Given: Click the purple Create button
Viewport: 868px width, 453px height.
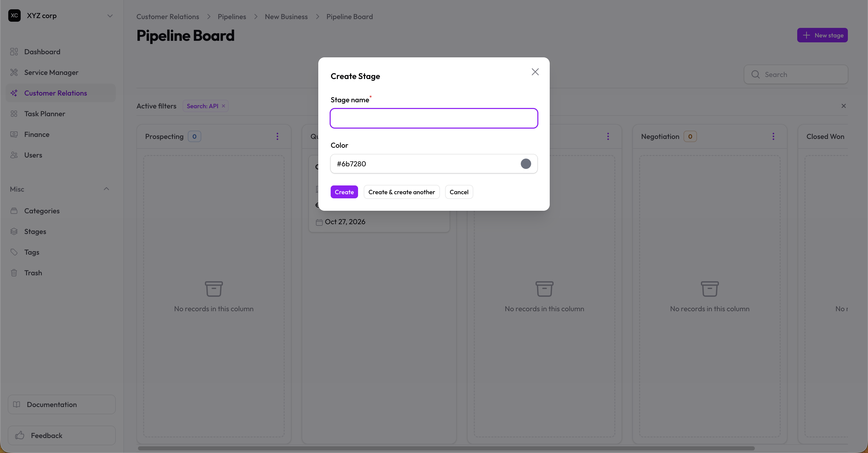Looking at the screenshot, I should [x=344, y=192].
